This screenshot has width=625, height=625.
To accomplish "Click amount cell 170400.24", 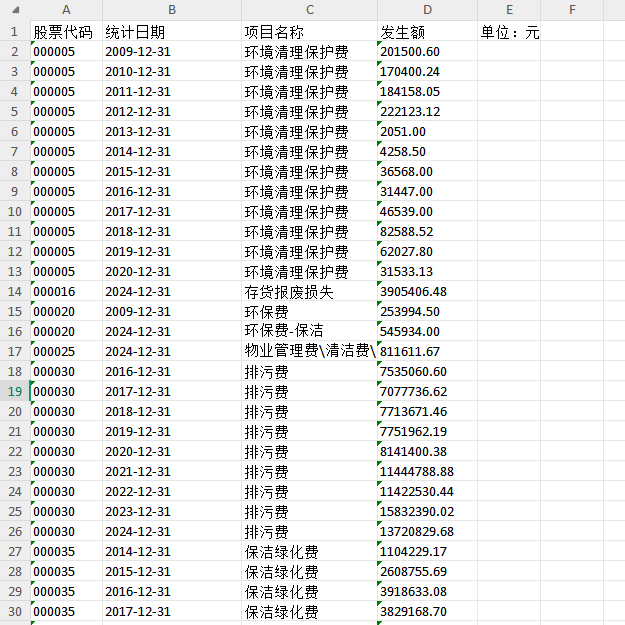I will pos(427,71).
